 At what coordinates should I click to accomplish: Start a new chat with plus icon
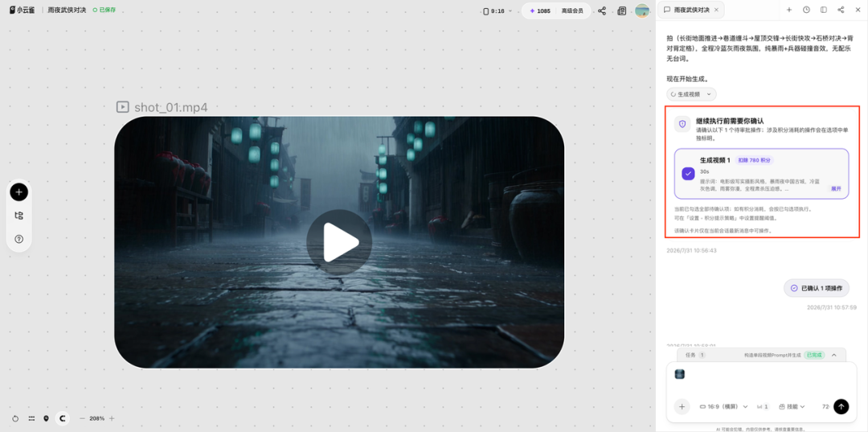tap(789, 10)
